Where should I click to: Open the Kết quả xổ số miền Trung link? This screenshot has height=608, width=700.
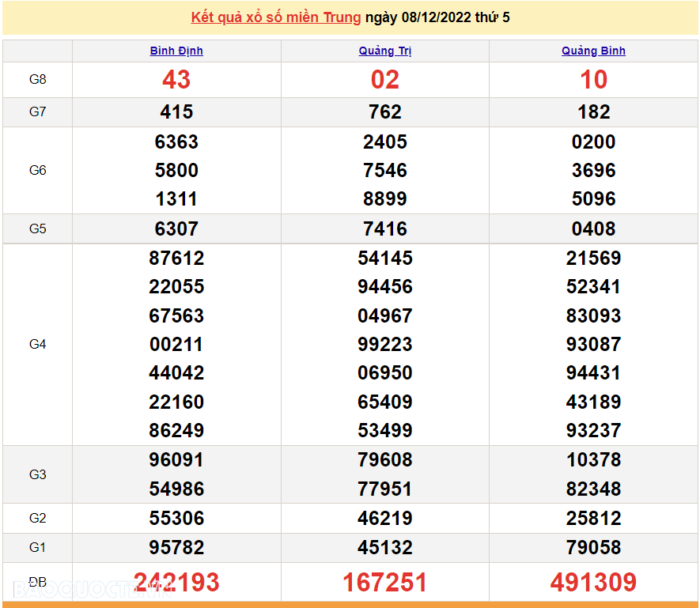[x=273, y=17]
